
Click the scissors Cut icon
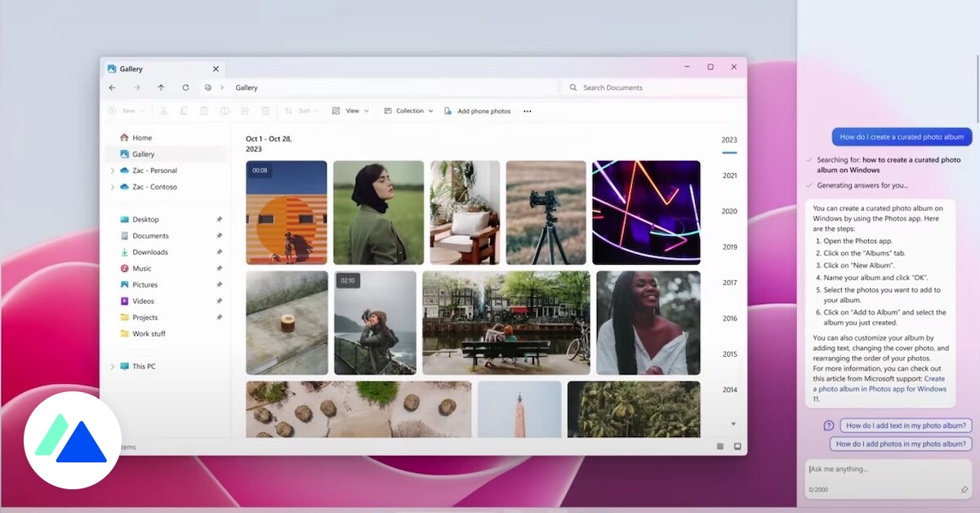pos(163,110)
